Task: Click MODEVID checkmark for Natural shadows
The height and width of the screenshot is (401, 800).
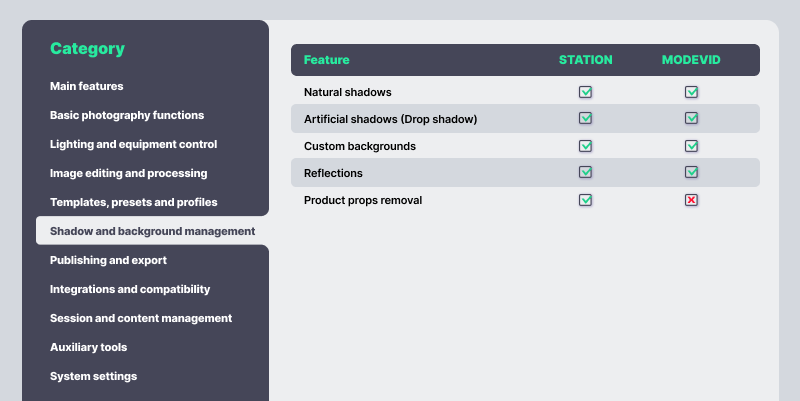Action: 691,92
